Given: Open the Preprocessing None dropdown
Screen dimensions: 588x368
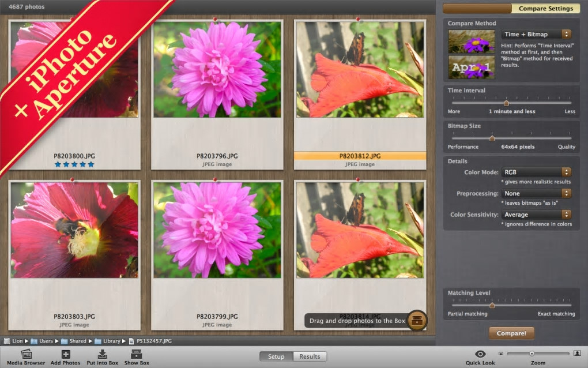Looking at the screenshot, I should tap(536, 194).
